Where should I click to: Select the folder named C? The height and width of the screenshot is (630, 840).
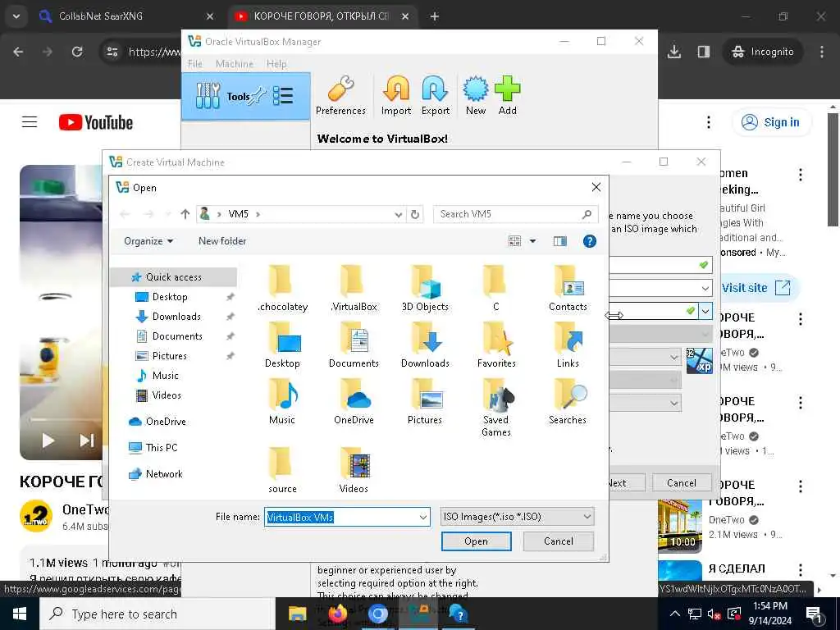[x=496, y=288]
